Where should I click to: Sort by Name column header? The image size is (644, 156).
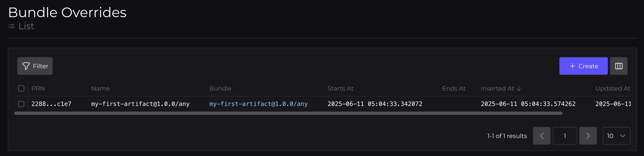[100, 89]
